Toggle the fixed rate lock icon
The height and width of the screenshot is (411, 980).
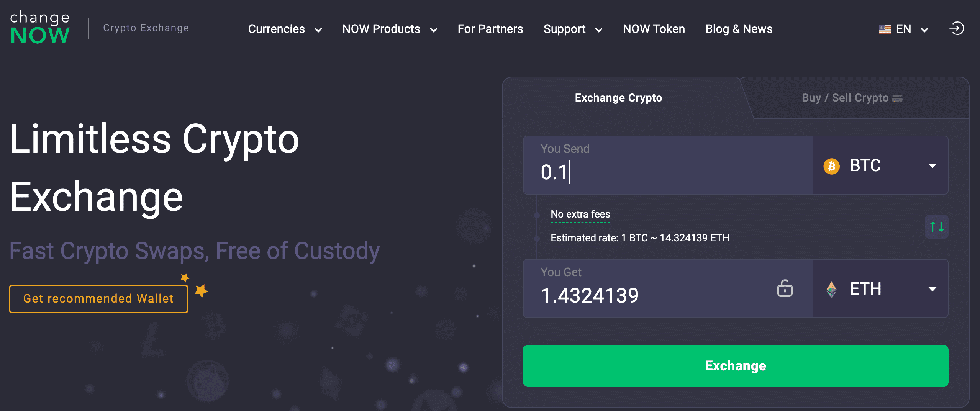785,288
